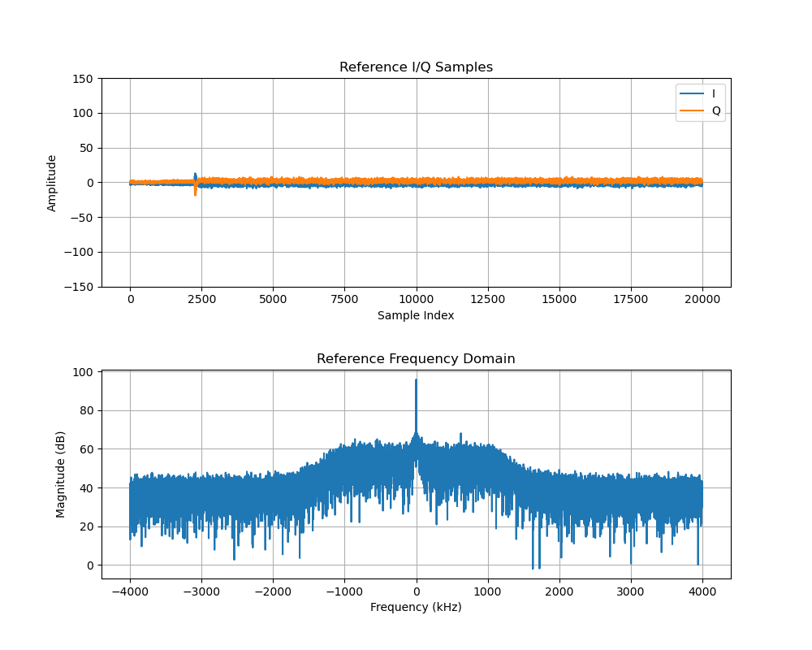Screen dimensions: 812x650
Task: Click the 7500 tick label on Sample Index axis
Action: point(344,299)
